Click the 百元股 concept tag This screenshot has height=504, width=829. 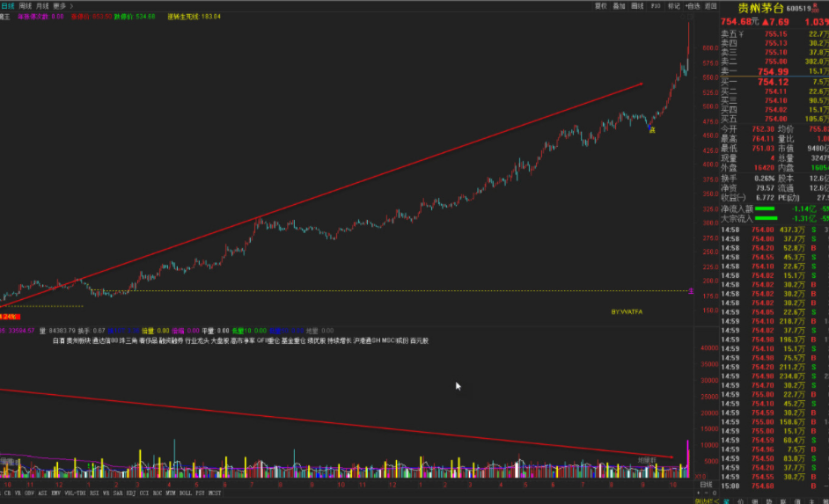(x=420, y=340)
